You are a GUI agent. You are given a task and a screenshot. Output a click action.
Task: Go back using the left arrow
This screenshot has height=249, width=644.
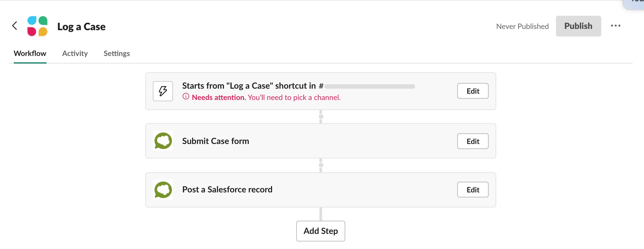(x=14, y=26)
